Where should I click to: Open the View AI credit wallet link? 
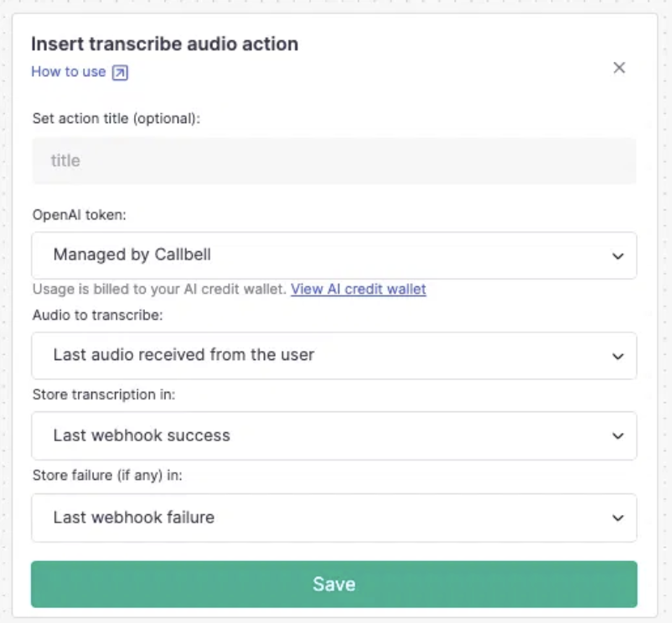tap(359, 289)
